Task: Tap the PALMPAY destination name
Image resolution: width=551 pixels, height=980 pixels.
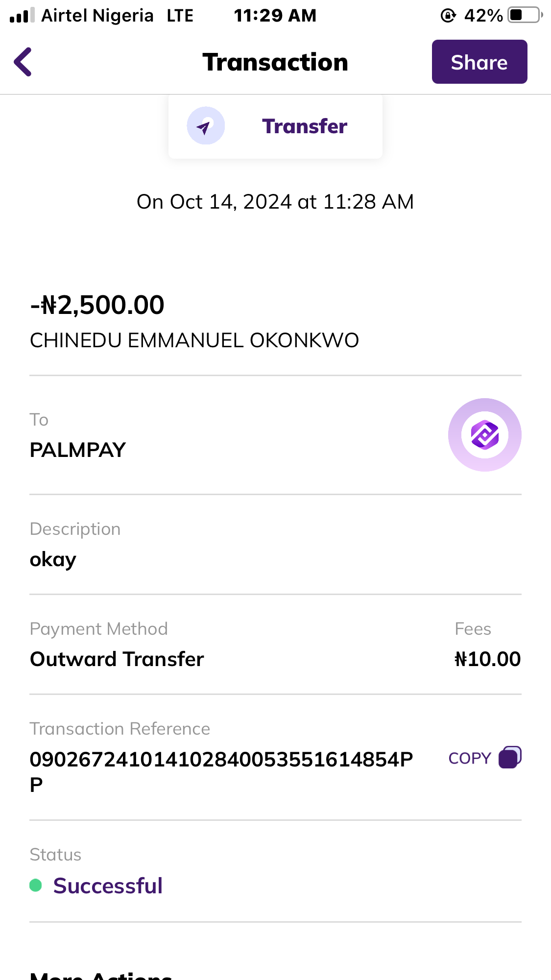Action: [78, 450]
